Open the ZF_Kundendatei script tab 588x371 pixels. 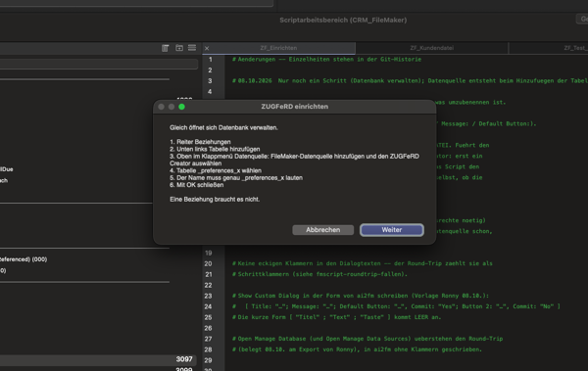(x=431, y=48)
